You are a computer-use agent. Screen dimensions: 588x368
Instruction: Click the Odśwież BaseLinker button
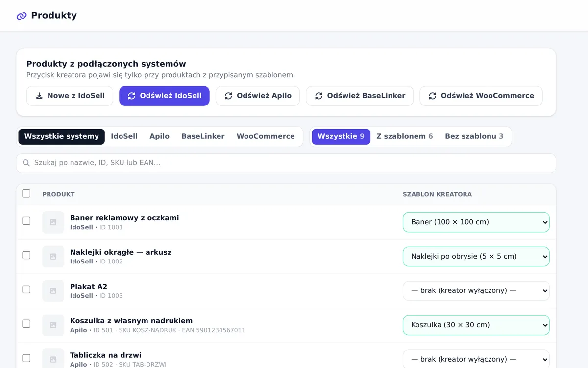(360, 96)
